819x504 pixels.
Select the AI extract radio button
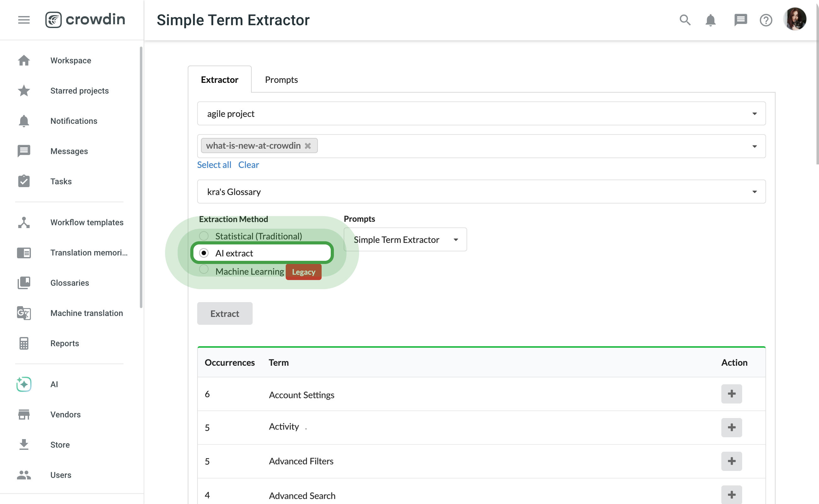pos(203,253)
